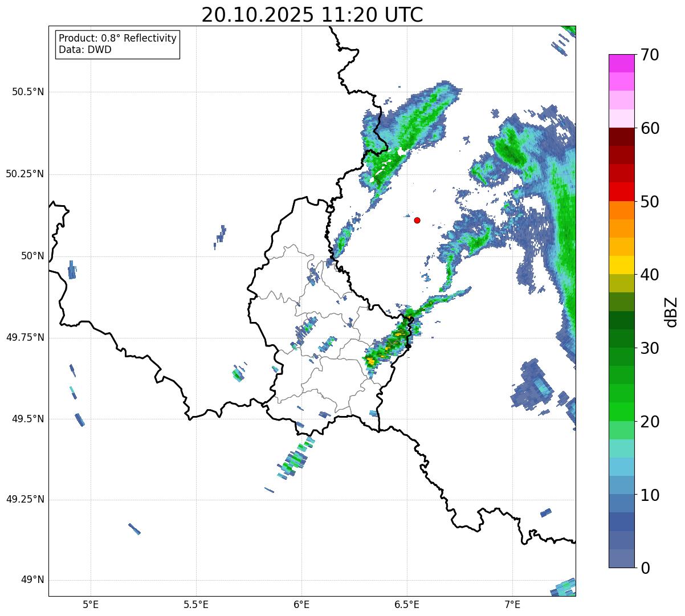Click the latitude label 50.25°N
The image size is (685, 616).
coord(25,174)
